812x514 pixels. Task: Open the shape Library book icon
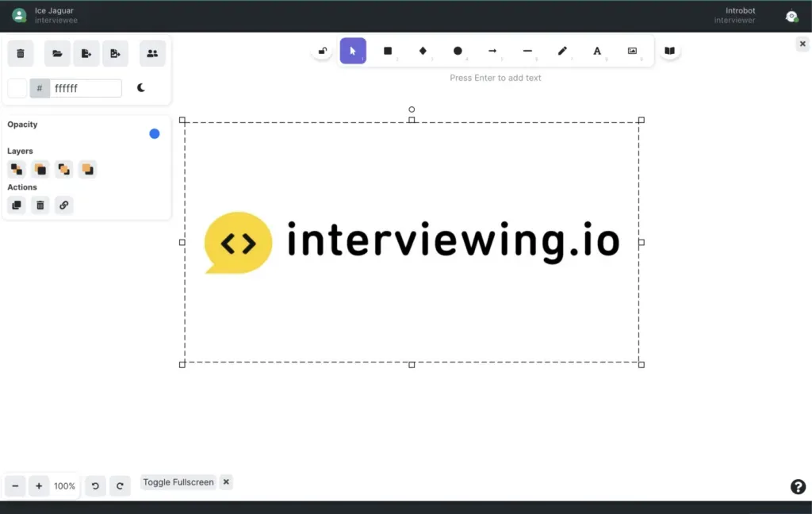669,51
